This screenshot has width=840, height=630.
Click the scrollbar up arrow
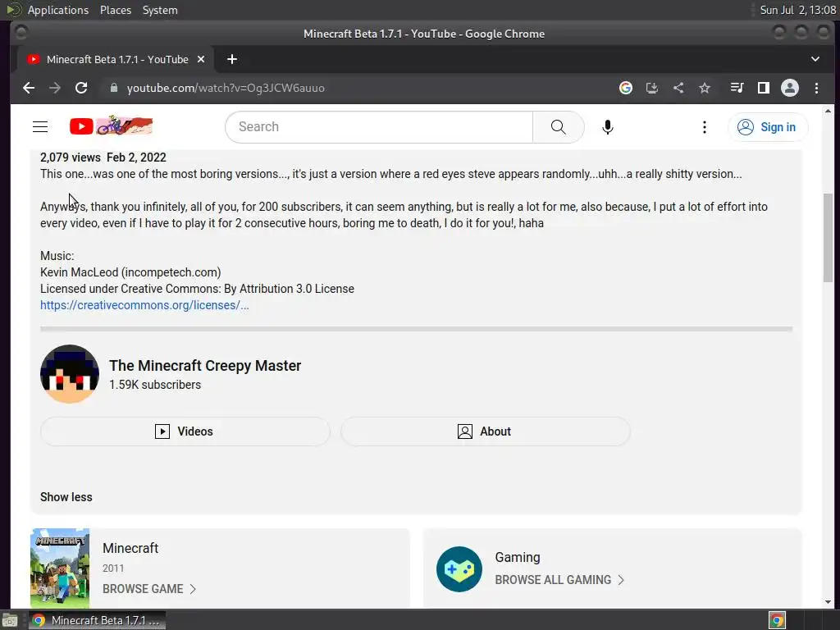(829, 111)
